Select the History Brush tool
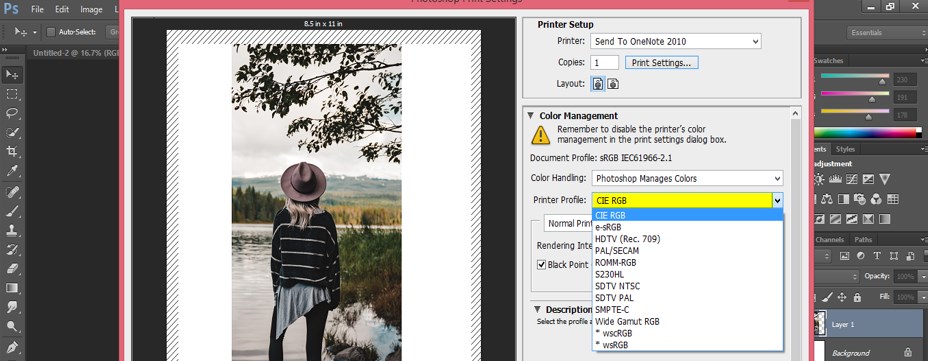Screen dimensions: 928x361 (12, 250)
